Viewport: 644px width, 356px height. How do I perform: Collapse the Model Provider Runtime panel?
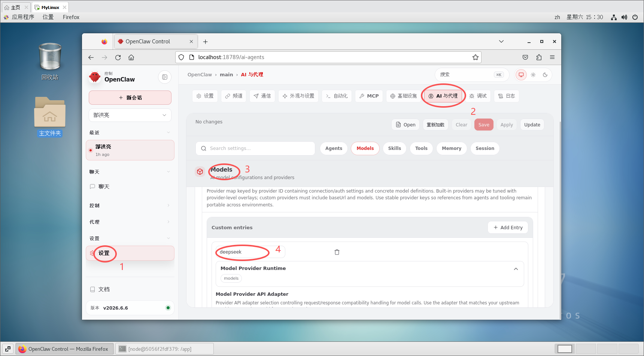516,269
